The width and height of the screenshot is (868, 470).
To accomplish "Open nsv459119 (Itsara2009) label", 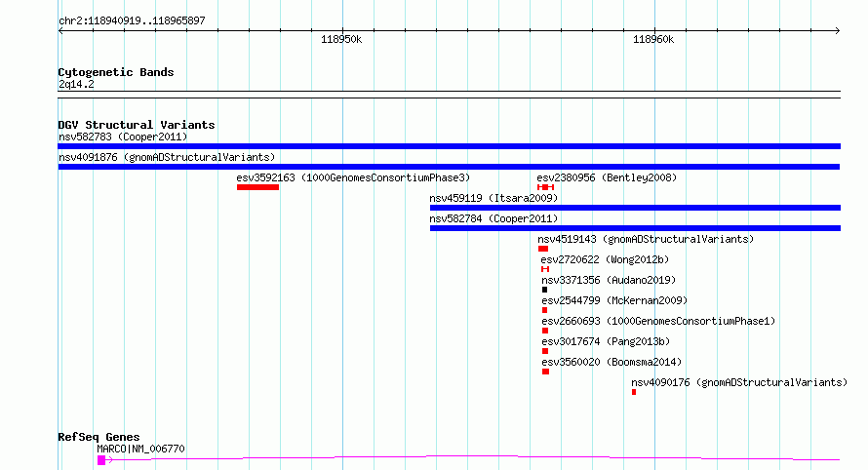I will pyautogui.click(x=493, y=198).
